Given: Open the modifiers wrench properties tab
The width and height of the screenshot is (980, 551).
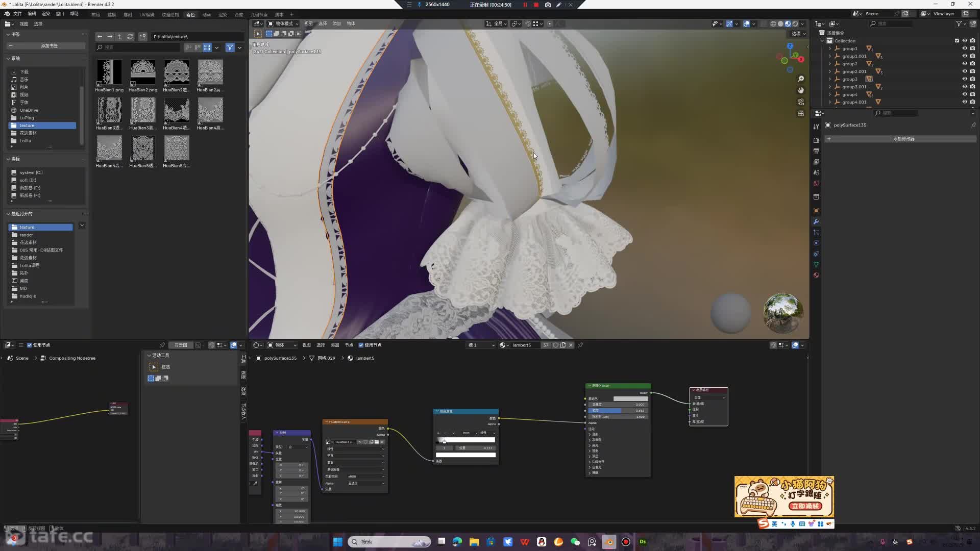Looking at the screenshot, I should [x=816, y=222].
